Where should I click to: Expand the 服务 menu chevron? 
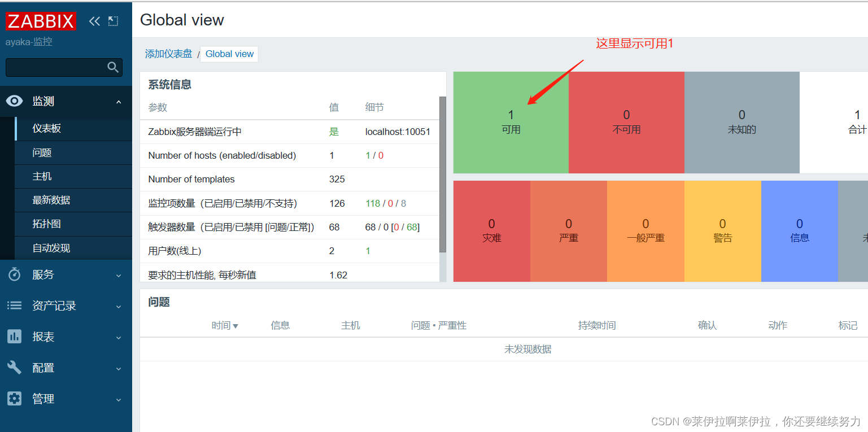coord(119,275)
